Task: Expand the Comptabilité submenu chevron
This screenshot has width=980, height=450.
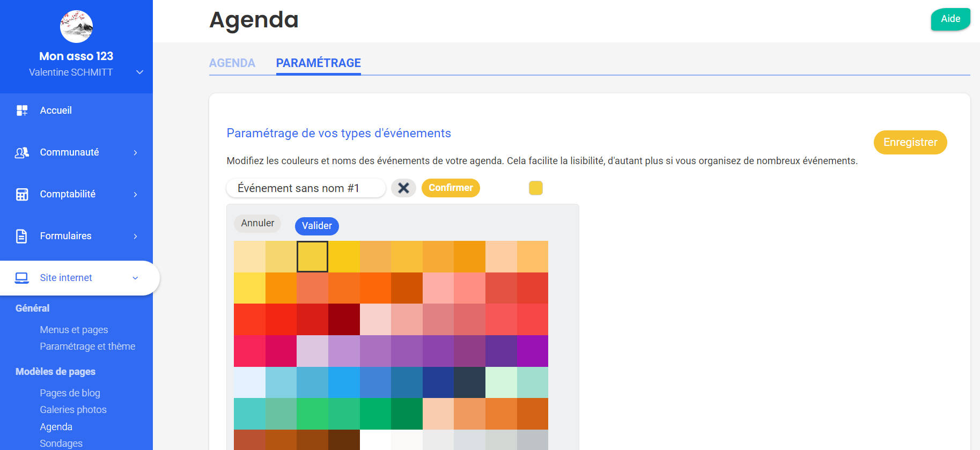Action: pos(135,194)
